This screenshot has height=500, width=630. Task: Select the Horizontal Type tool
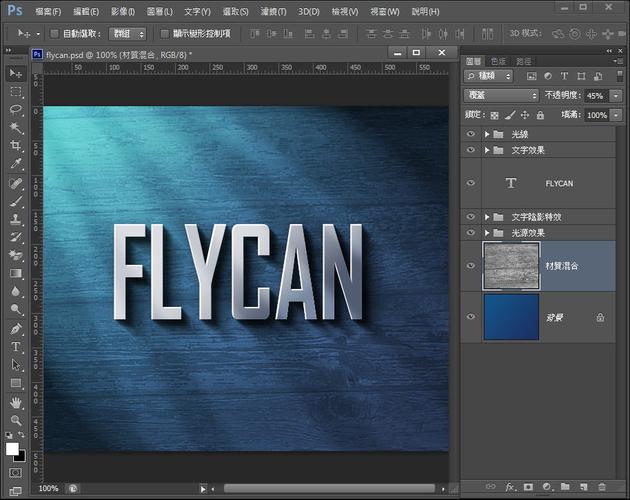pos(16,346)
